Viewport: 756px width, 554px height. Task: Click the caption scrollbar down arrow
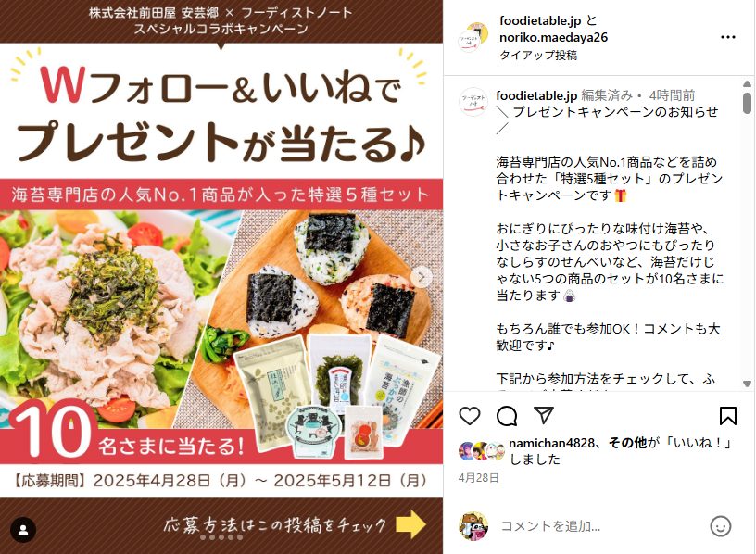coord(747,384)
